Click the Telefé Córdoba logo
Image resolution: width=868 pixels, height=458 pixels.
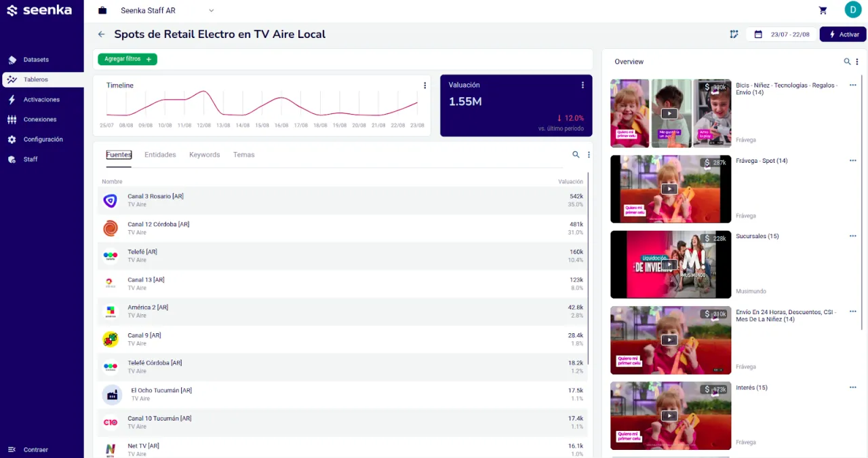click(x=110, y=367)
